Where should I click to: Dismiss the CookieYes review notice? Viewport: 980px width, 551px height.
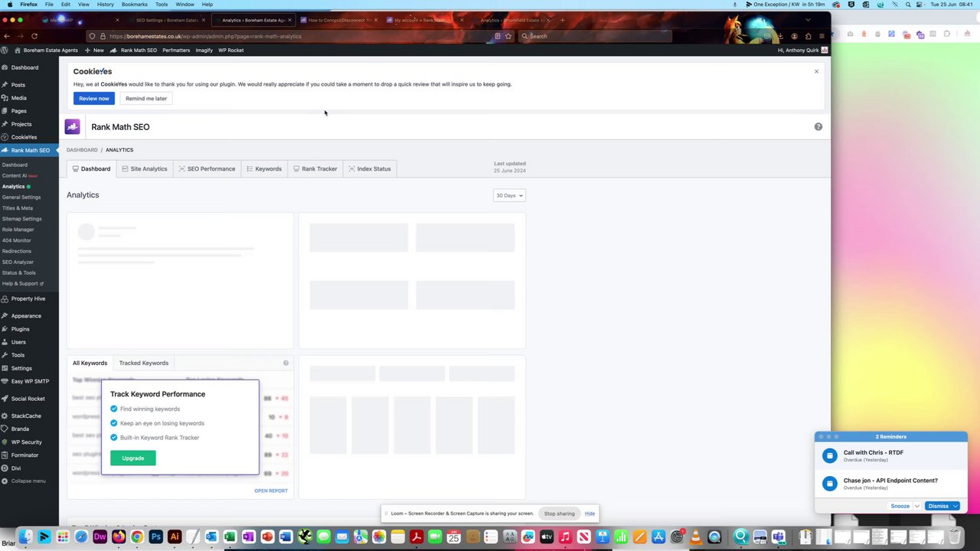(x=816, y=72)
